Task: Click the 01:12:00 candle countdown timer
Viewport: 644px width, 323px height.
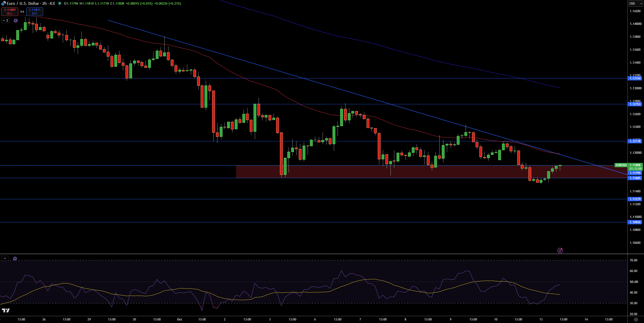Action: point(636,169)
